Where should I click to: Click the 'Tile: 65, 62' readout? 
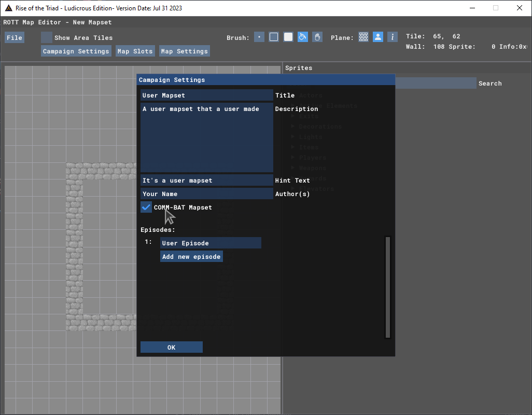click(433, 36)
